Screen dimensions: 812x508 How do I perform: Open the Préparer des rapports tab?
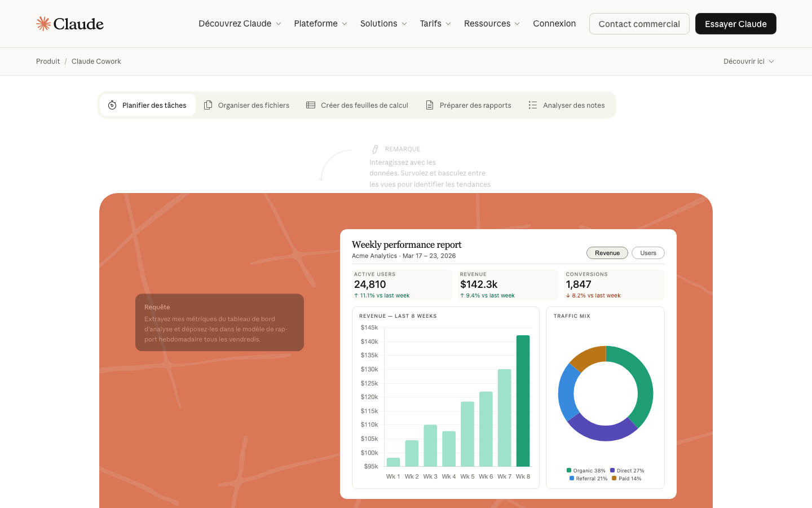pos(469,105)
